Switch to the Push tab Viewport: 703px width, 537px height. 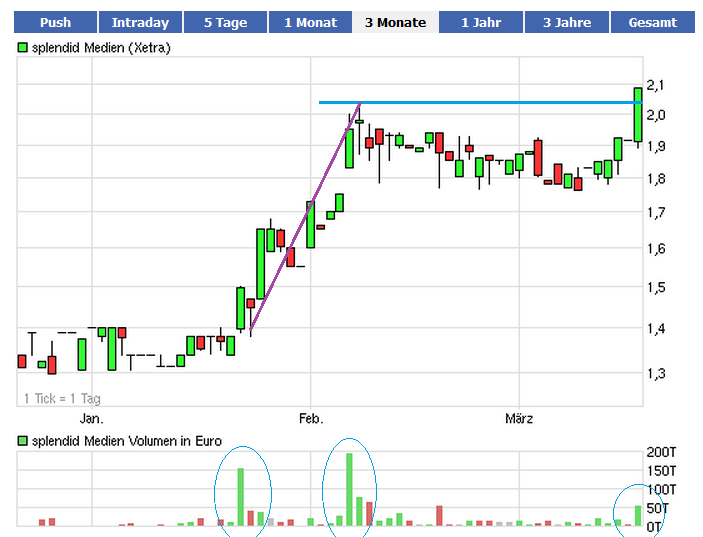coord(55,22)
